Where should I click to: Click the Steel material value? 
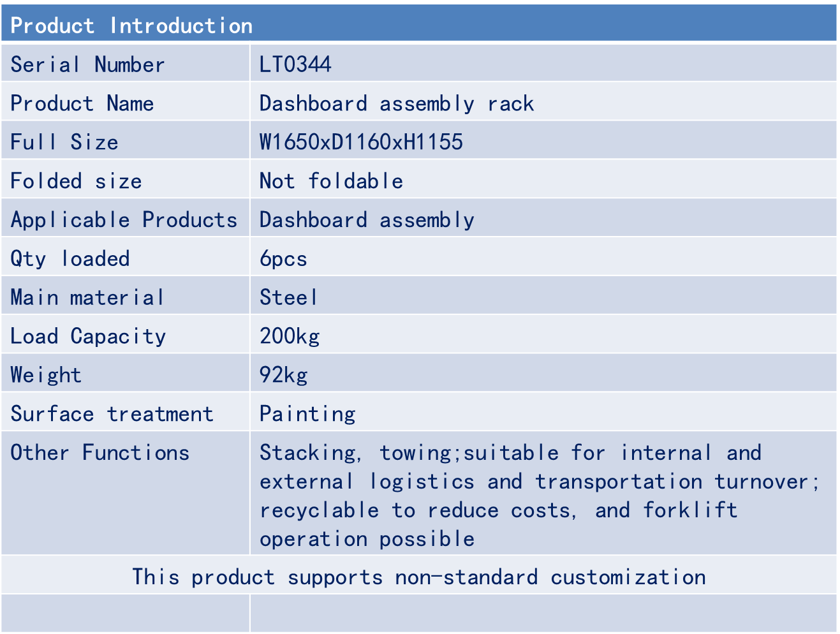coord(288,297)
